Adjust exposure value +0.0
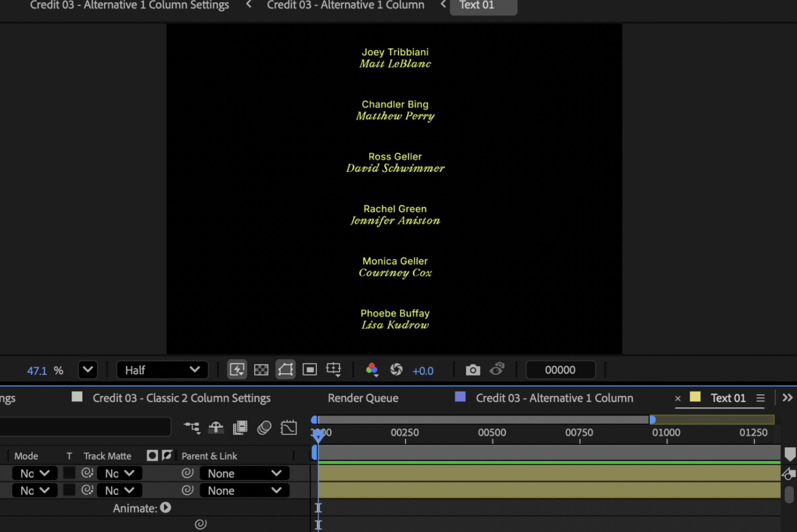Screen dimensions: 797x532 click(x=423, y=371)
